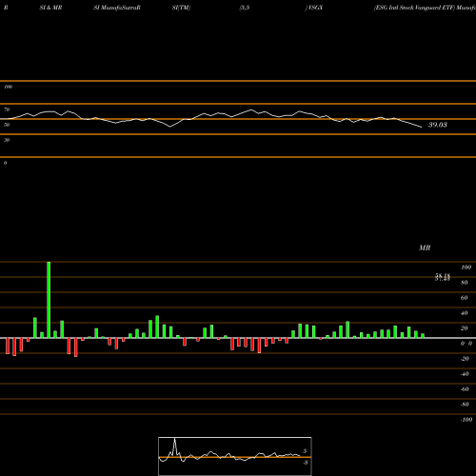Click the 80 label on the MR axis
The image size is (476, 476).
[465, 283]
